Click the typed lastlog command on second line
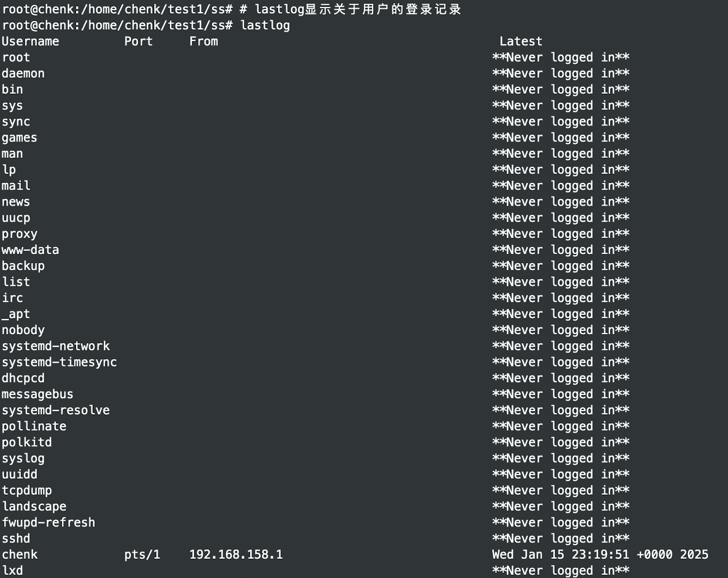Screen dimensions: 728x578 click(x=265, y=26)
